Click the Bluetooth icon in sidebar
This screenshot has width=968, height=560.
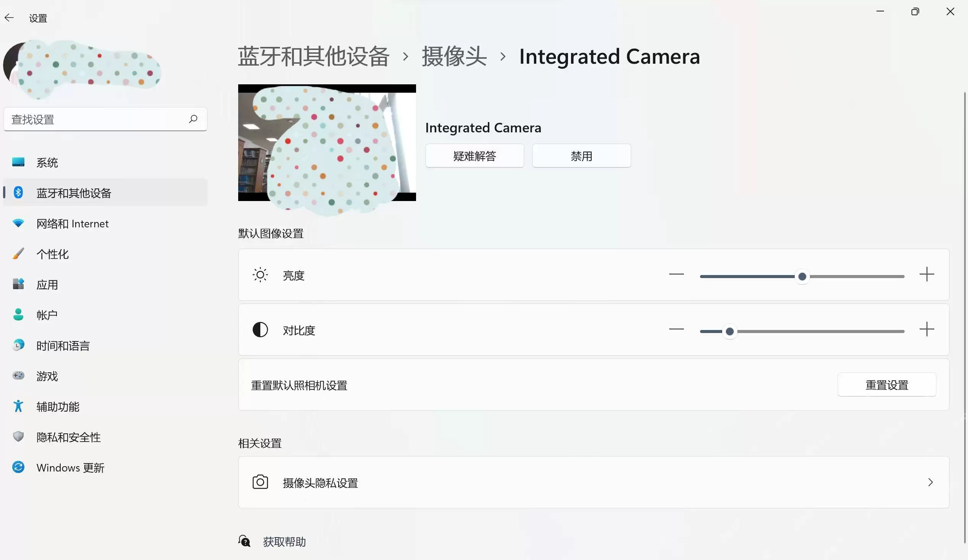click(18, 192)
